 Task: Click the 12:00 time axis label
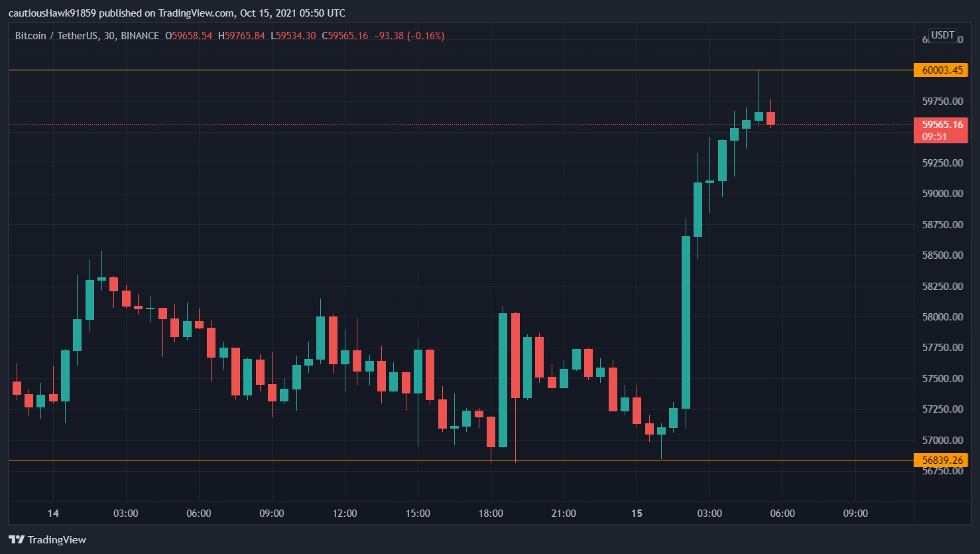pyautogui.click(x=345, y=514)
